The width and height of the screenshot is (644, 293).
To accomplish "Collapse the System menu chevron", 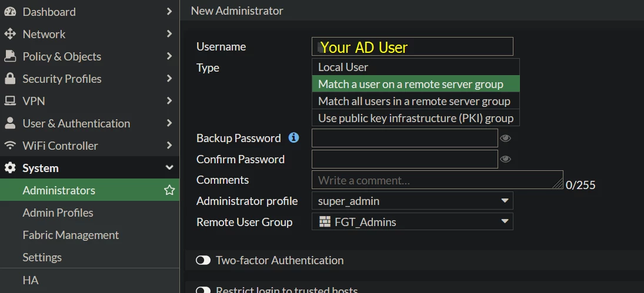I will click(169, 167).
